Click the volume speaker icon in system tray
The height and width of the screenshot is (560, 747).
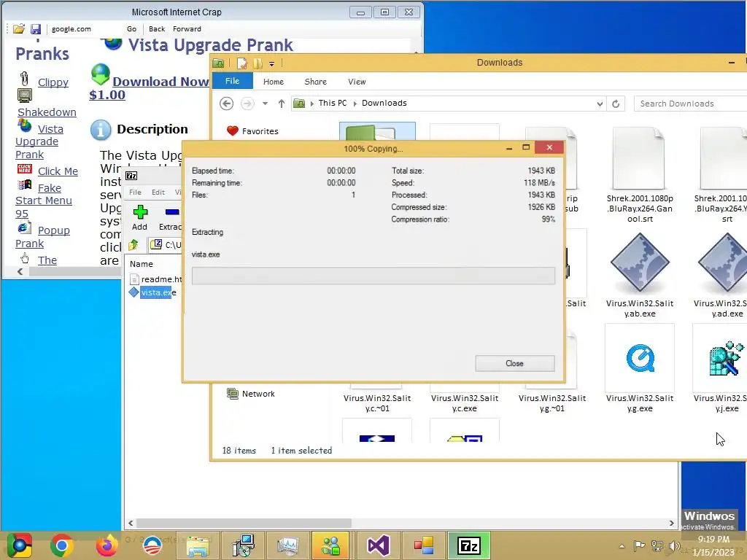coord(673,546)
